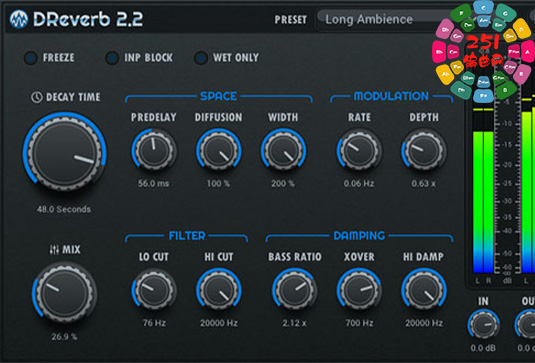Click the BASS RATIO label
Image resolution: width=535 pixels, height=363 pixels.
[295, 257]
